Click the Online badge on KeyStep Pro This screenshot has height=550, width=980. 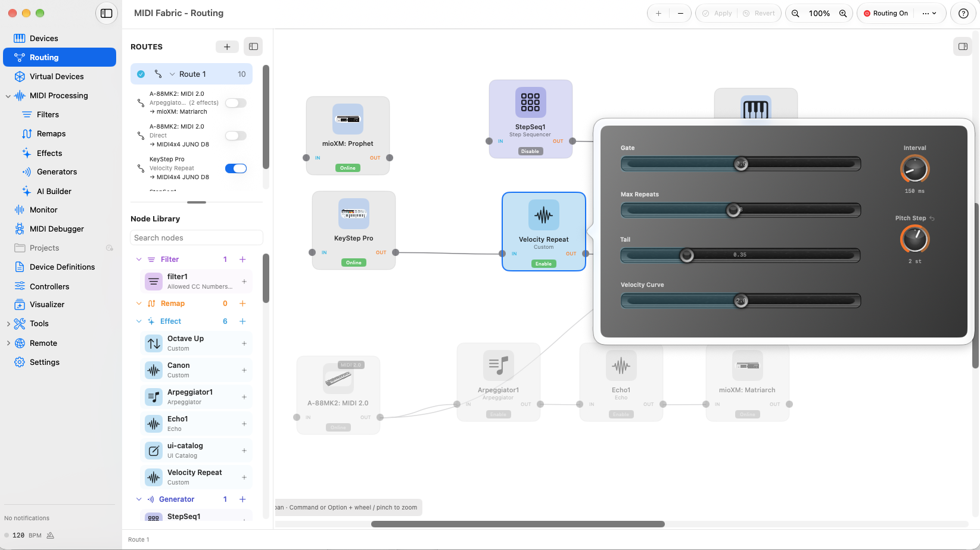354,262
